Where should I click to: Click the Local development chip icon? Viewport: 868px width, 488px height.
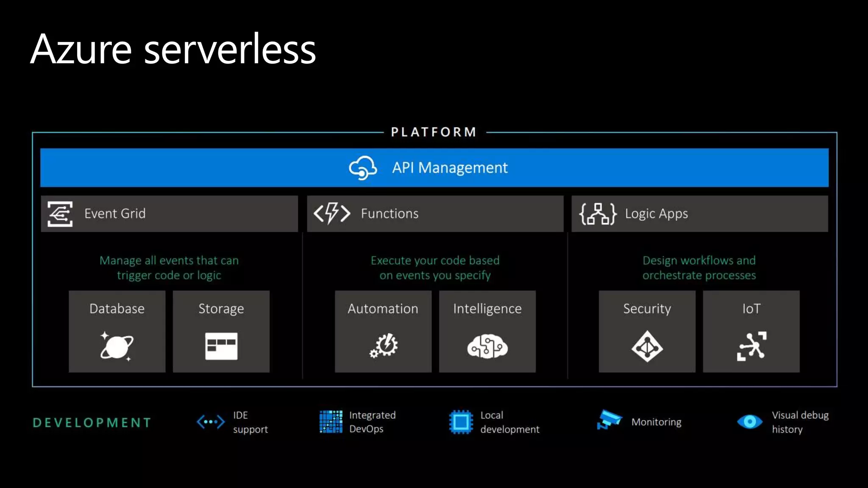click(461, 422)
